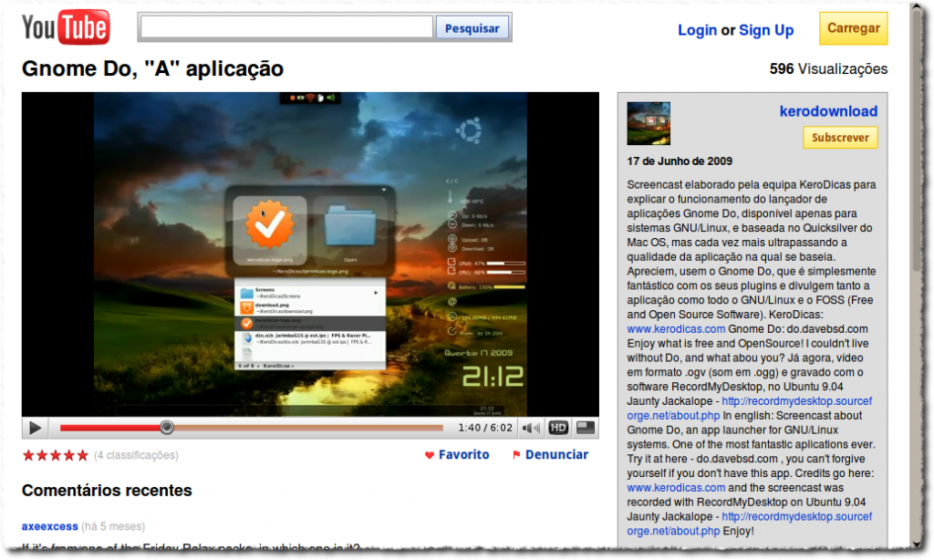
Task: Click the video title Gnome Do, "A" aplicação
Action: [x=152, y=69]
